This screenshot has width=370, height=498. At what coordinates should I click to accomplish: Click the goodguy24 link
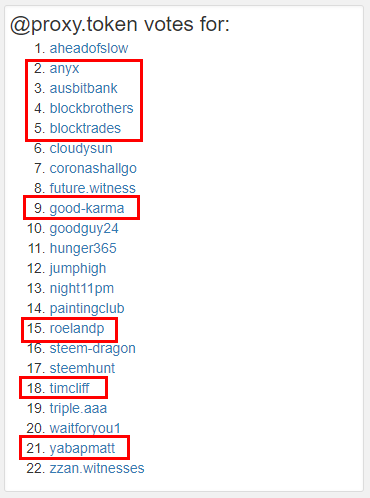coord(84,229)
